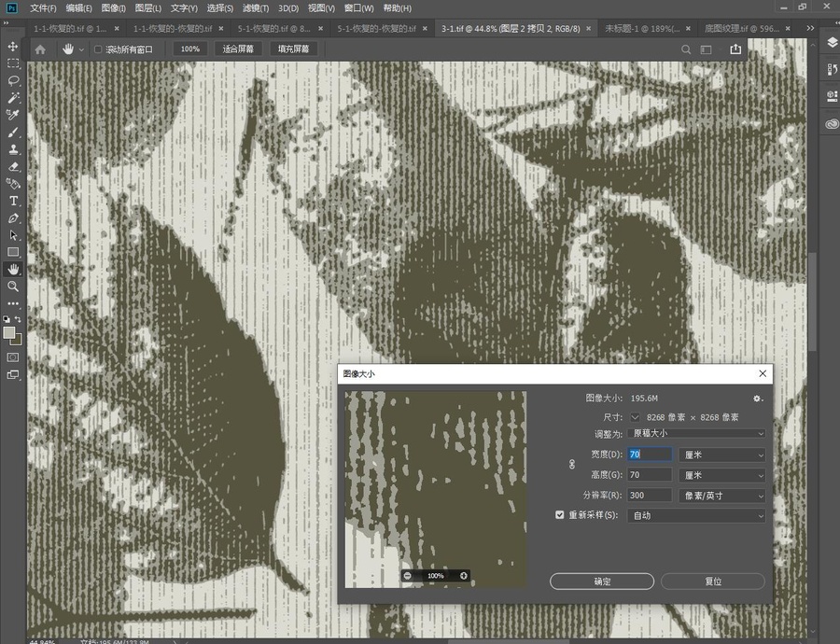Open the Image Size dialog gear settings
Image resolution: width=840 pixels, height=644 pixels.
(757, 399)
